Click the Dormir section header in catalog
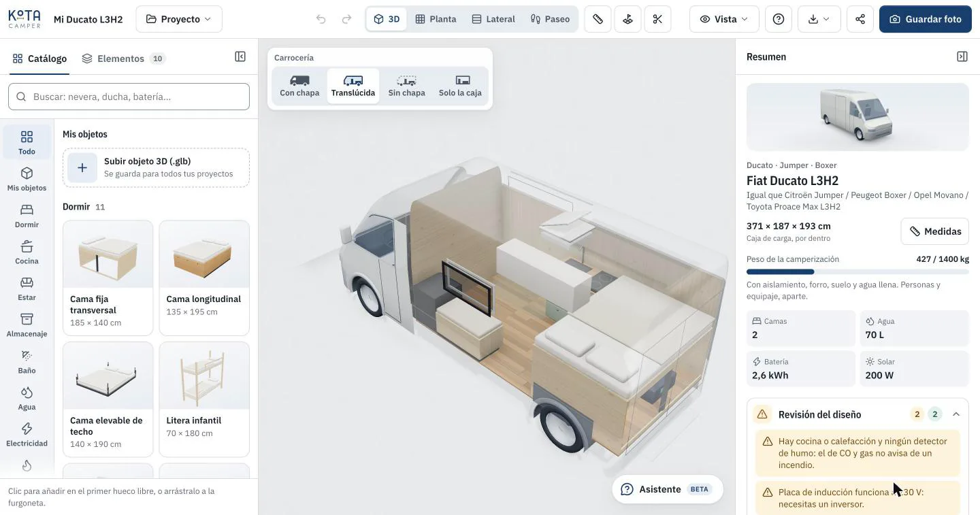This screenshot has height=515, width=980. click(x=76, y=207)
